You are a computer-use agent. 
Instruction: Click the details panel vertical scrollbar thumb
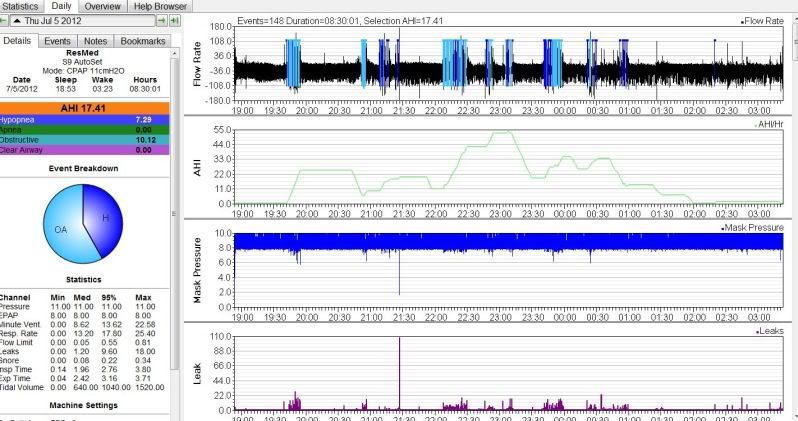coord(174,213)
